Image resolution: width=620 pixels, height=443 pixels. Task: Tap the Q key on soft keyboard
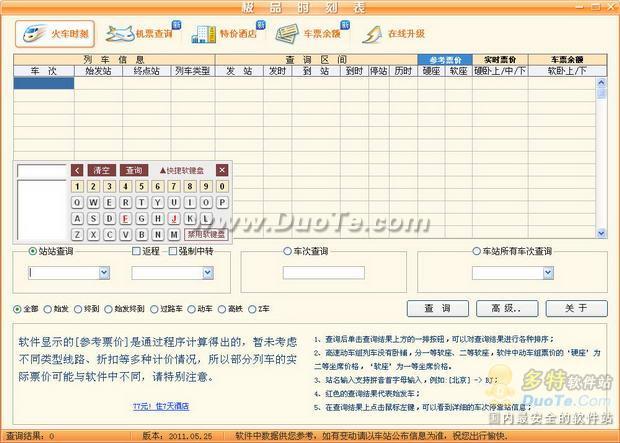click(77, 203)
